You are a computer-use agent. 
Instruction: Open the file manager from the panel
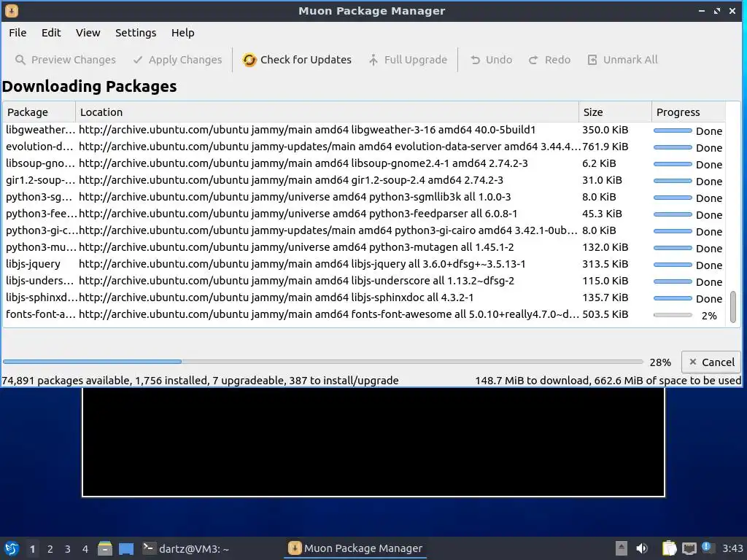[105, 548]
